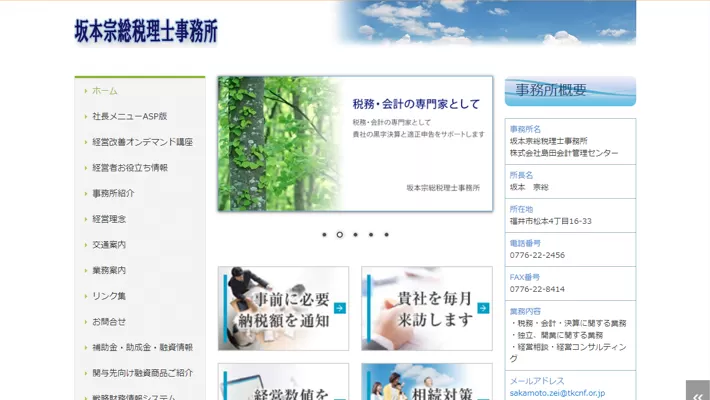
Task: Select the second carousel dot indicator
Action: (340, 235)
